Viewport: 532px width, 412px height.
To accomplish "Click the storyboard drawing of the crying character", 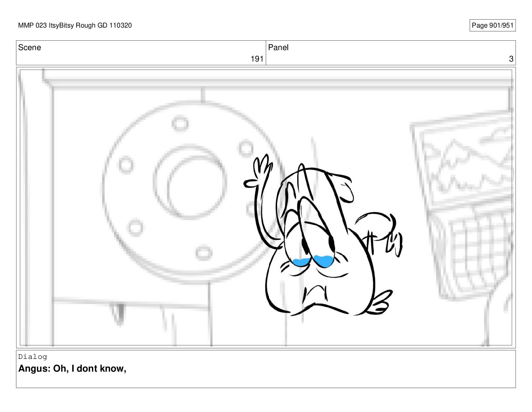I will tap(323, 235).
